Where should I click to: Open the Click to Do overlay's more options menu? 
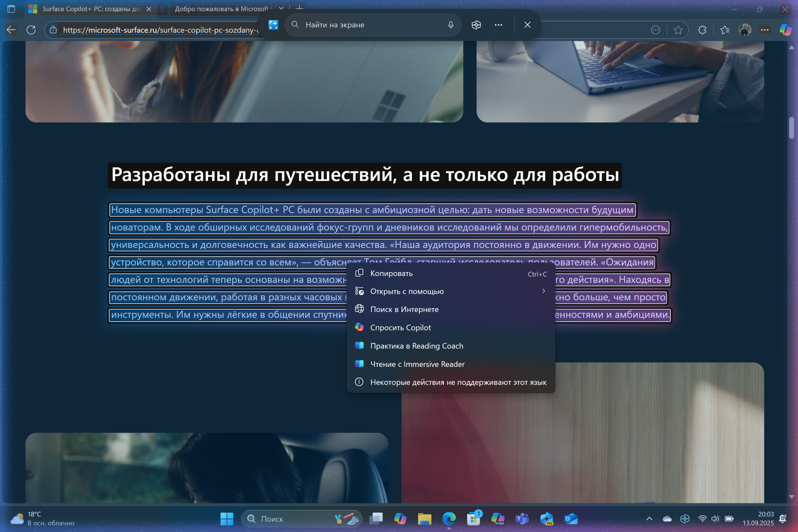498,25
